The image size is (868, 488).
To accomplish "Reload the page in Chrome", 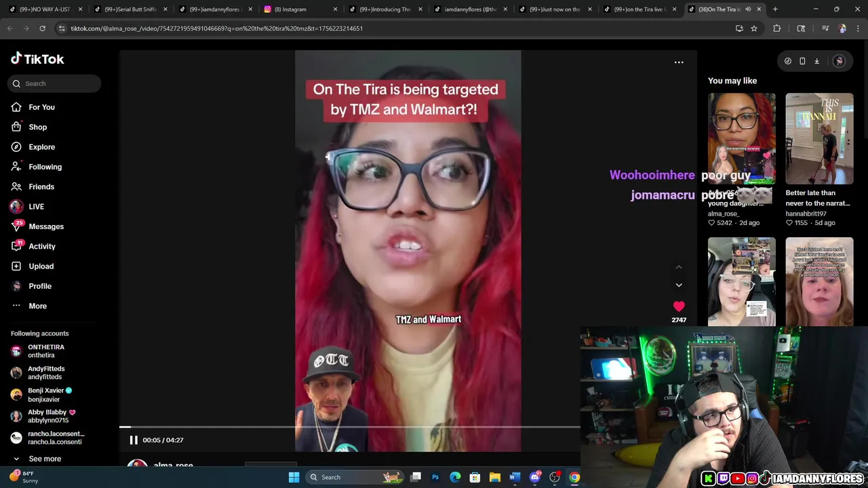I will 42,28.
